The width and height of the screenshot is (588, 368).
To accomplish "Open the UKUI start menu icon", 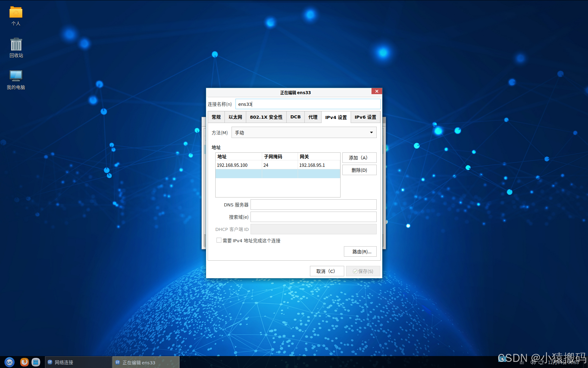I will pos(9,362).
